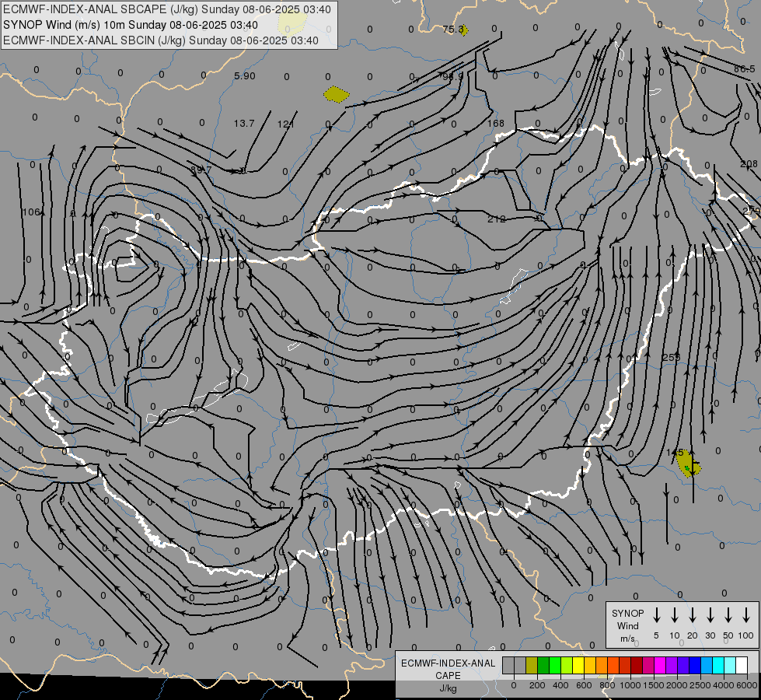This screenshot has width=761, height=700.
Task: Click the '121' CAPE value on map
Action: (x=285, y=124)
